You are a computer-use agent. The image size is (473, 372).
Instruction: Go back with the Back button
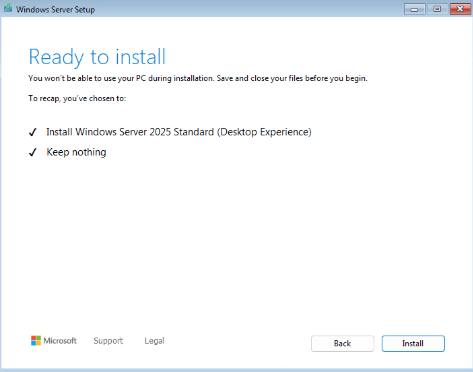tap(342, 343)
